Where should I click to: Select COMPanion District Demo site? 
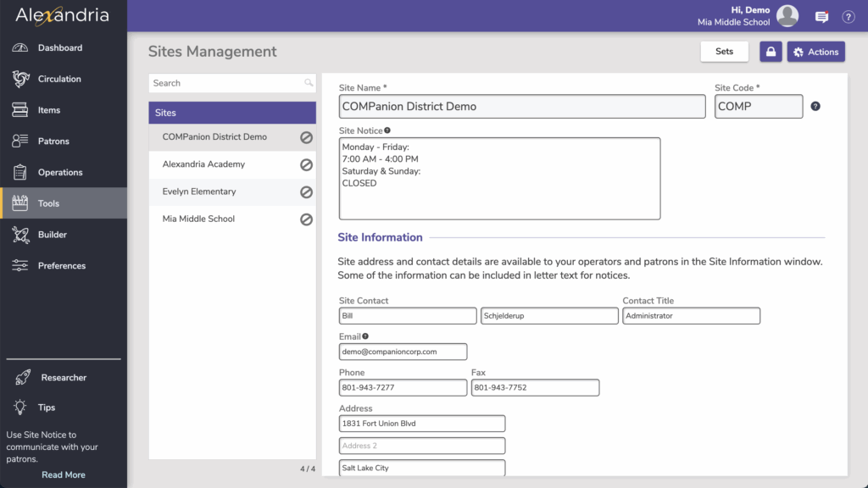(232, 137)
